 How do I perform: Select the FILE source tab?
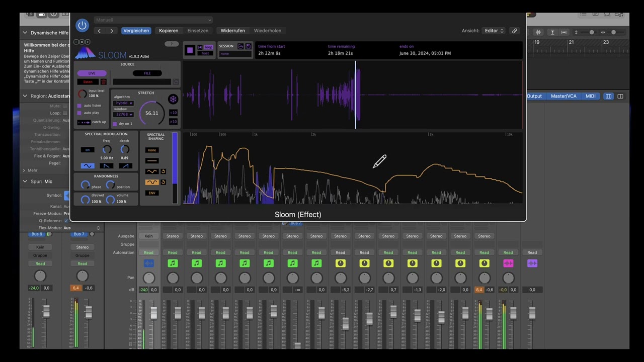[147, 73]
